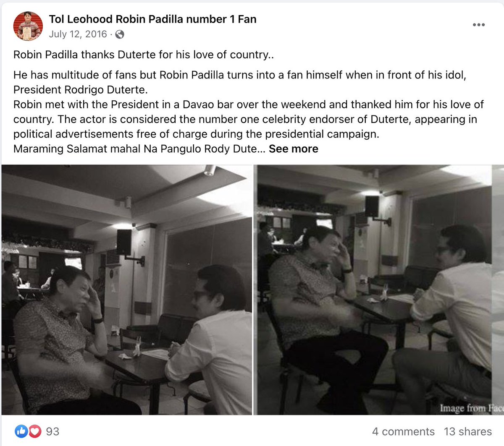Open the right black-and-white photo
Screen dimensions: 504x446
(x=374, y=290)
